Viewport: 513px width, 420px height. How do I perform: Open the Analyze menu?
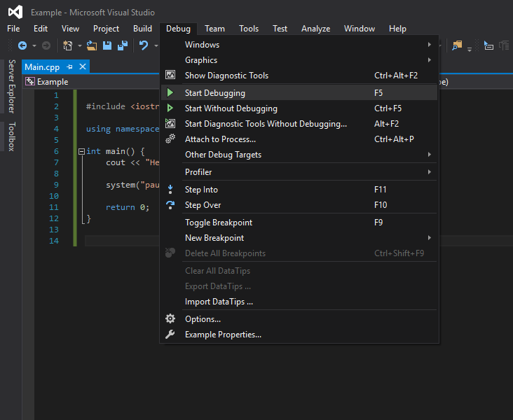(x=315, y=29)
